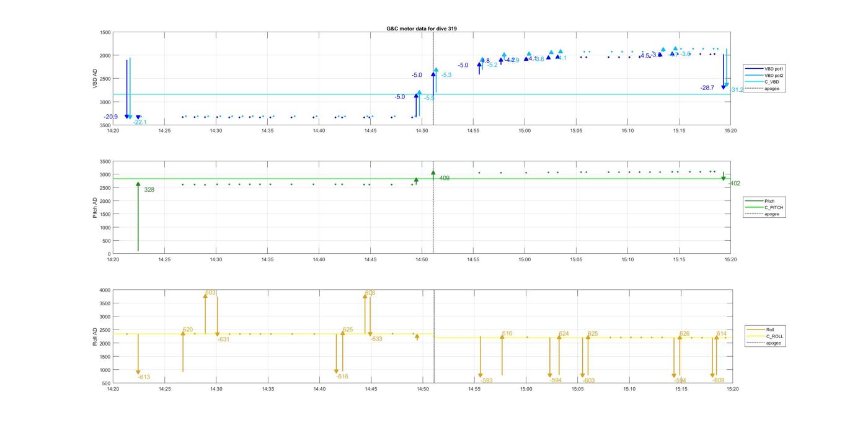
Task: Click the '-603' roll data label
Action: click(x=589, y=381)
